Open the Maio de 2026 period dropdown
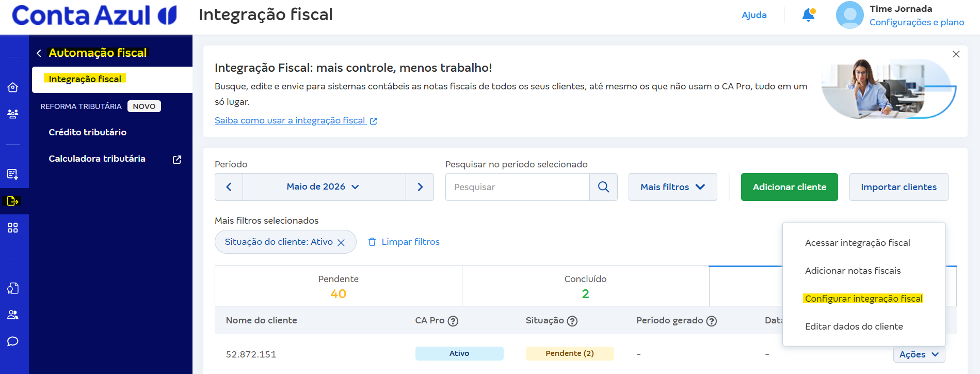Image resolution: width=980 pixels, height=374 pixels. coord(324,187)
